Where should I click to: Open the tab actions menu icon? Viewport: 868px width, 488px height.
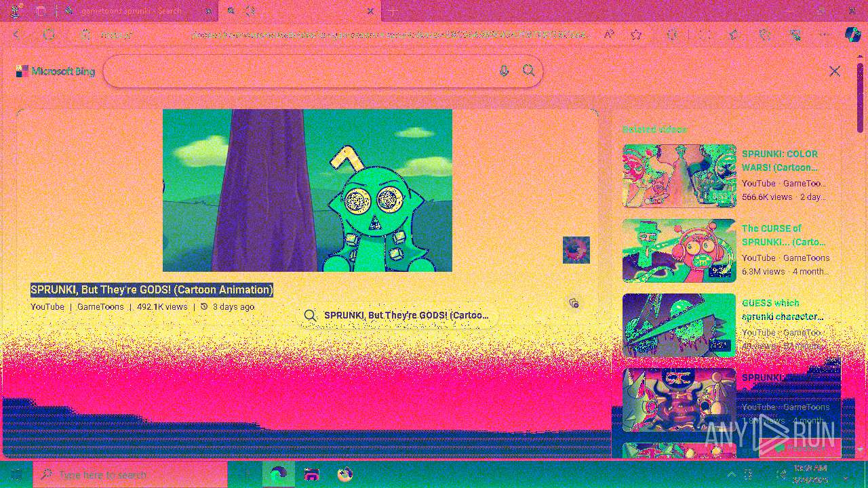41,11
